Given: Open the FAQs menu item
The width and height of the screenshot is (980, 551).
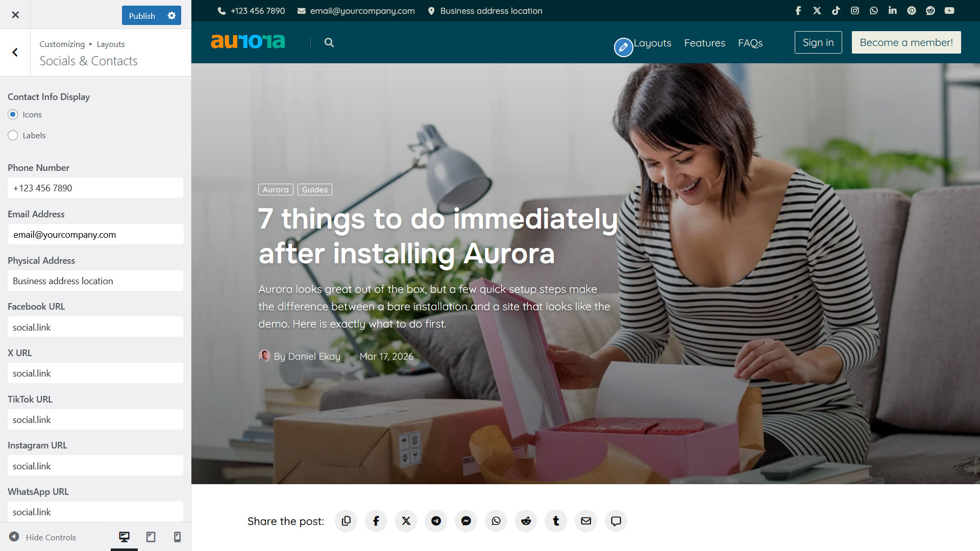Looking at the screenshot, I should coord(750,43).
